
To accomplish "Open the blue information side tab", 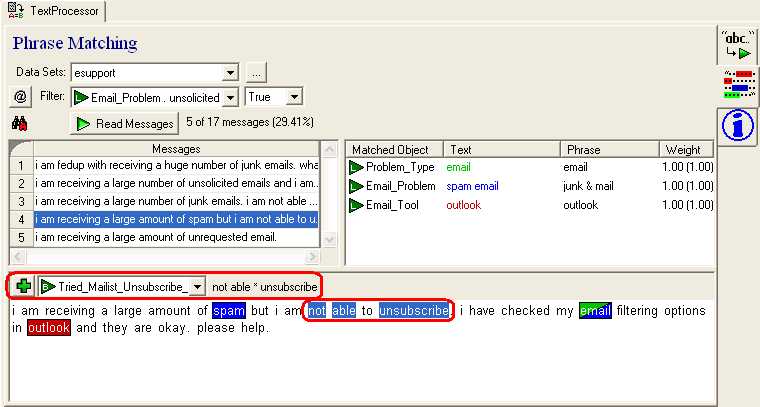I will [x=736, y=126].
